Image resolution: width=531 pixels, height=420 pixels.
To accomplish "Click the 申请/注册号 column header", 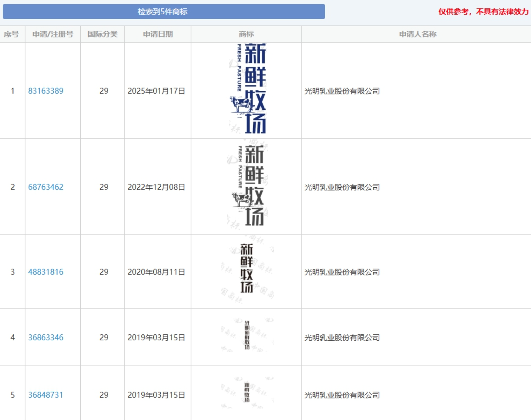I will [x=52, y=34].
